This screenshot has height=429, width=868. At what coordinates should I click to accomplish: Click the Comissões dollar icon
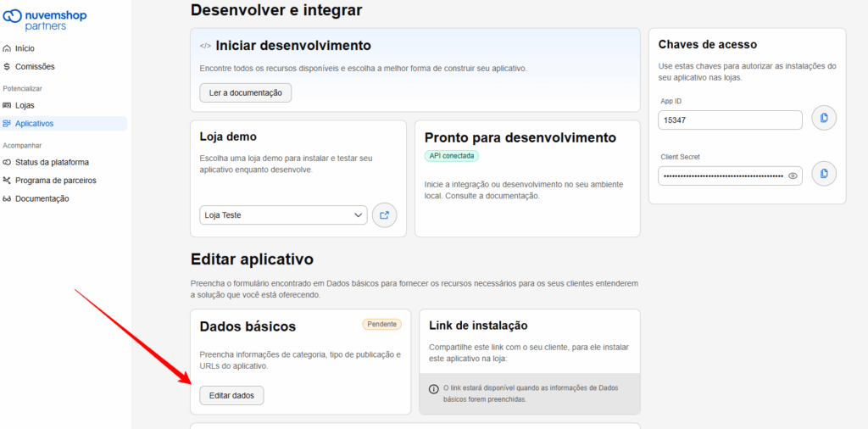pyautogui.click(x=8, y=66)
